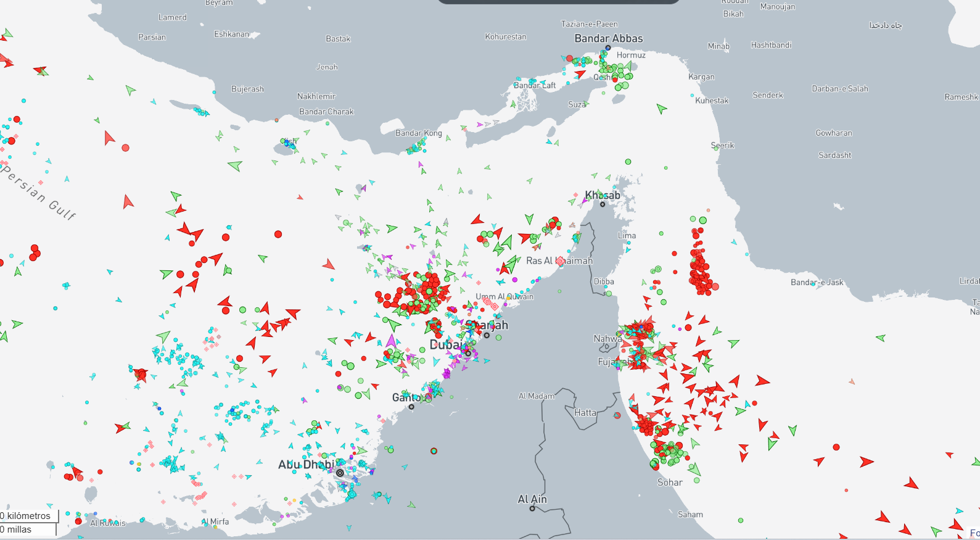
Task: Select the green vessel arrow southwest of Lamerd
Action: tap(130, 90)
